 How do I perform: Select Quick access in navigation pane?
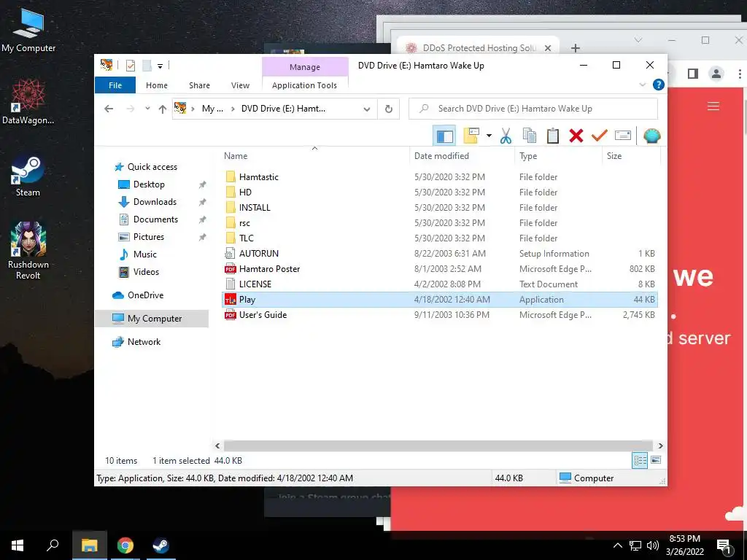click(152, 167)
